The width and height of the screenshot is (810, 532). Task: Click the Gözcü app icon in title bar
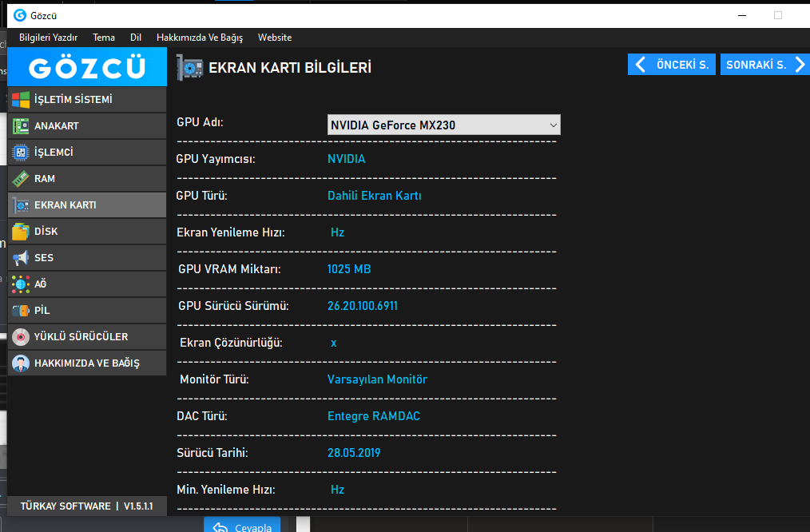pos(20,15)
